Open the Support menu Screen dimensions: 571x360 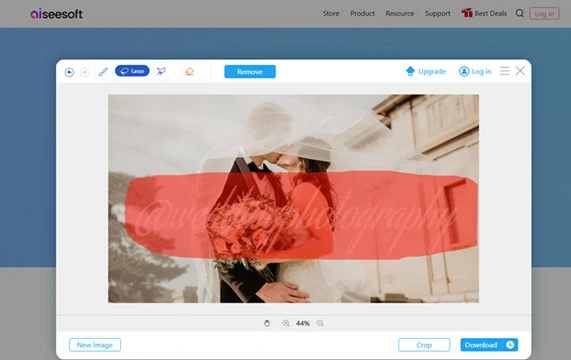(x=437, y=13)
